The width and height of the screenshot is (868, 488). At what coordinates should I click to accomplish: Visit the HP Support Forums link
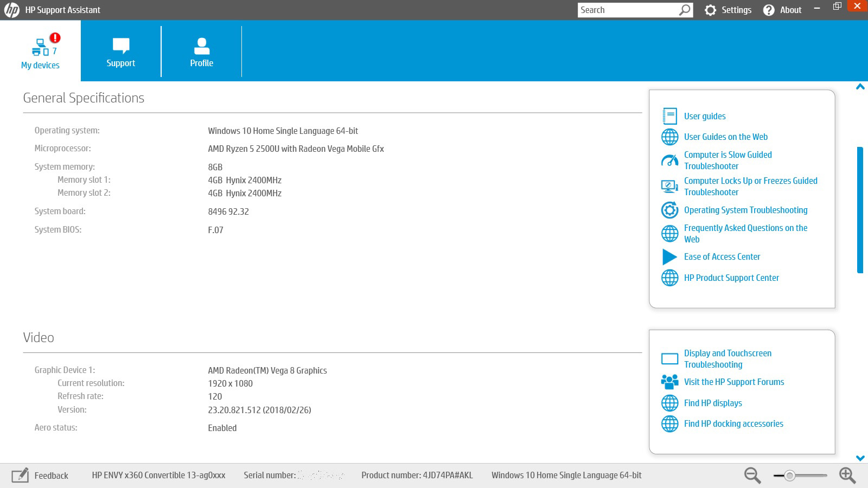coord(734,382)
